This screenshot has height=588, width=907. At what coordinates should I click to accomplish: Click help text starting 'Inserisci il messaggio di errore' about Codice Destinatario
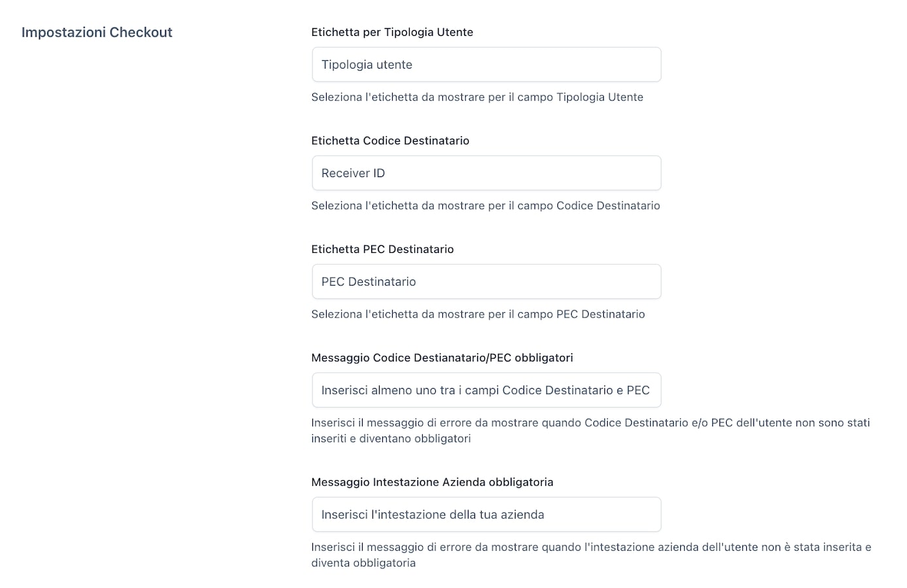590,431
